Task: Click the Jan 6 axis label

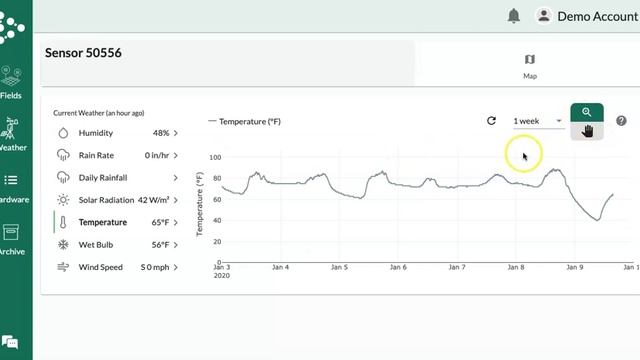Action: click(398, 267)
